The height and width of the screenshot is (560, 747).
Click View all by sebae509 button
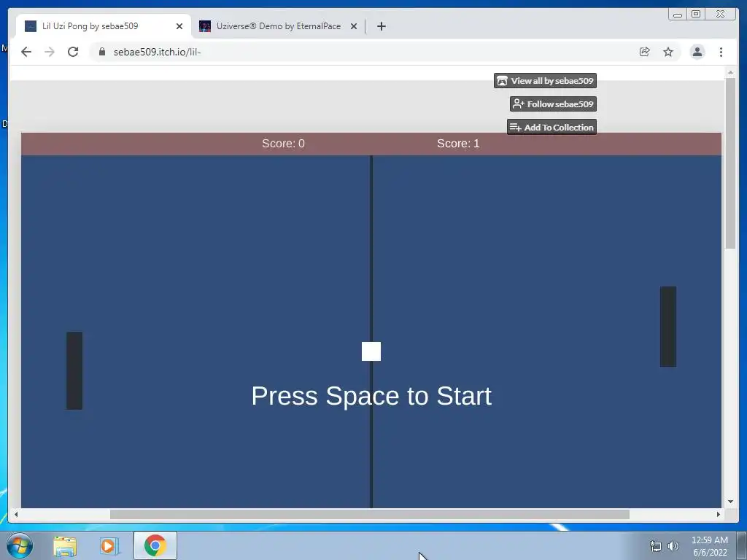coord(545,80)
